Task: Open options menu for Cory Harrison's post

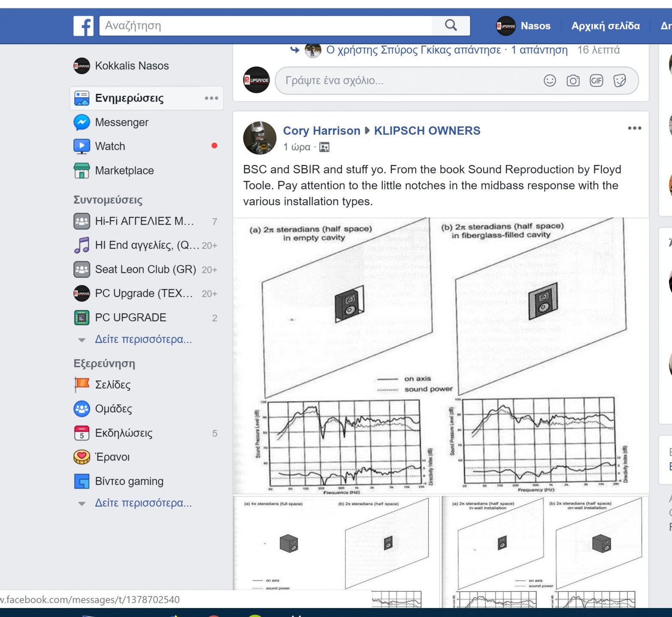Action: (x=634, y=128)
